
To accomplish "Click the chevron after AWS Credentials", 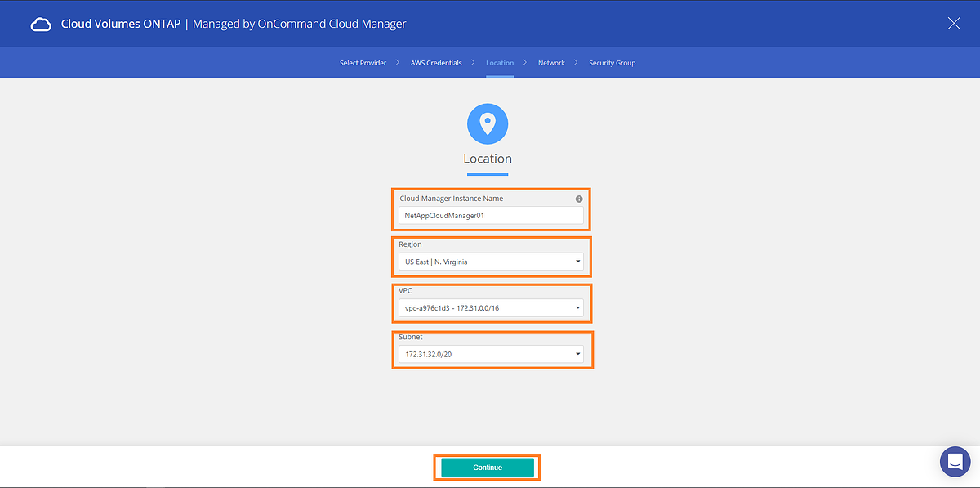I will click(474, 62).
